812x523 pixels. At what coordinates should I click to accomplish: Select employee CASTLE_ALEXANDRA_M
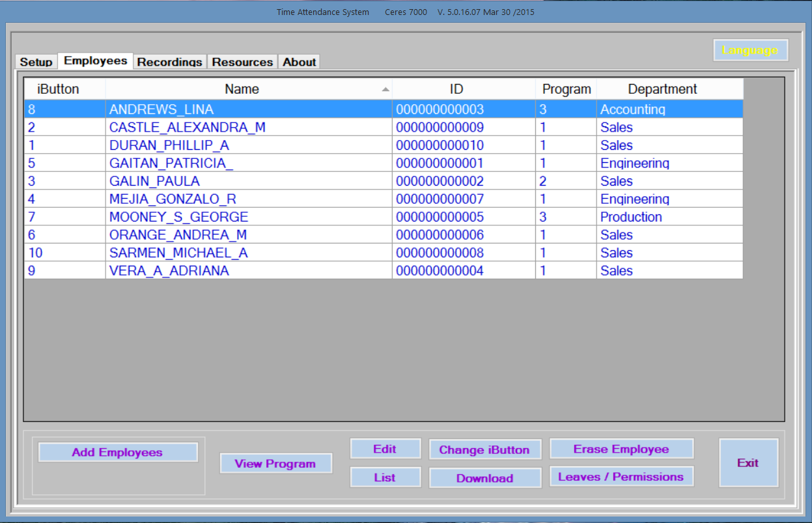[249, 127]
